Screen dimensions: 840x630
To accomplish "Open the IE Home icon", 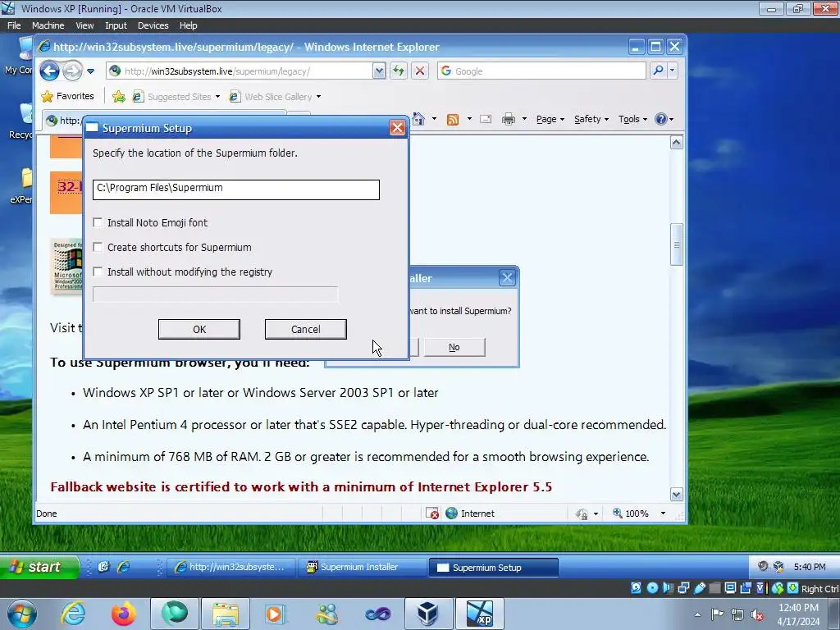I will (418, 119).
